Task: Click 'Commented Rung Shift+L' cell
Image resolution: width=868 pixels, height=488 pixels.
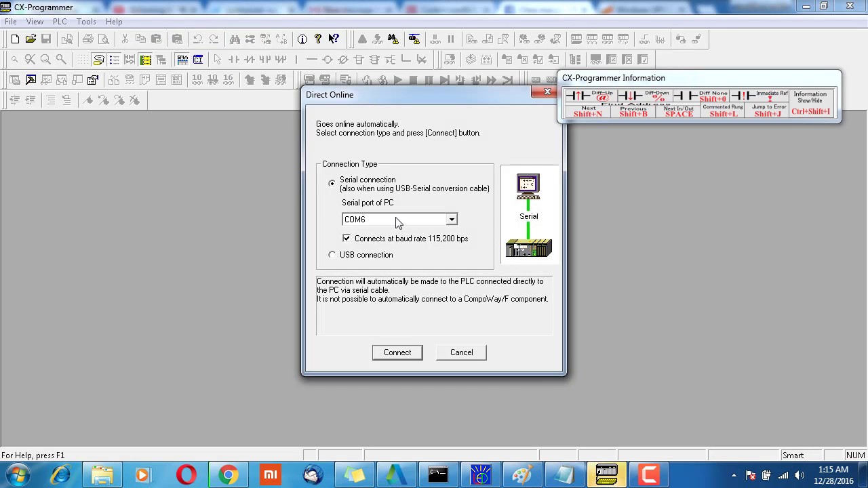Action: coord(723,111)
